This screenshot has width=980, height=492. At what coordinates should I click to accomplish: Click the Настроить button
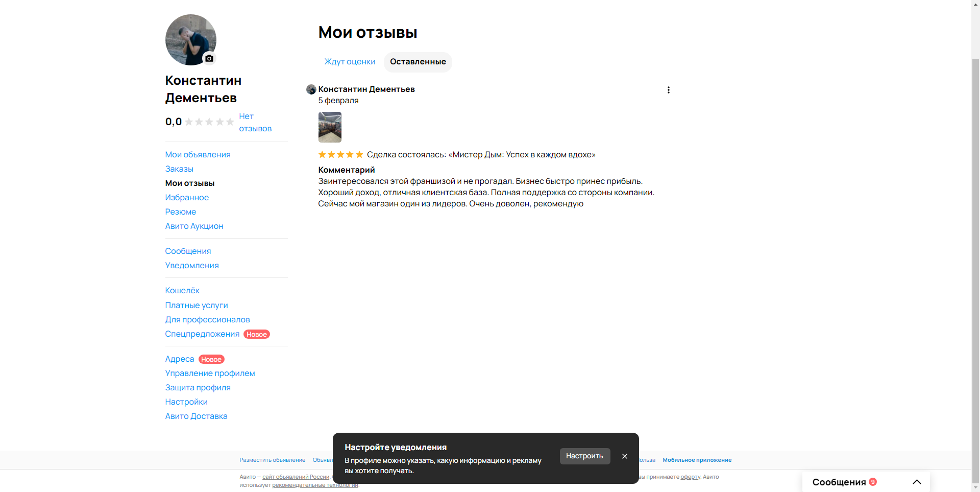[585, 456]
